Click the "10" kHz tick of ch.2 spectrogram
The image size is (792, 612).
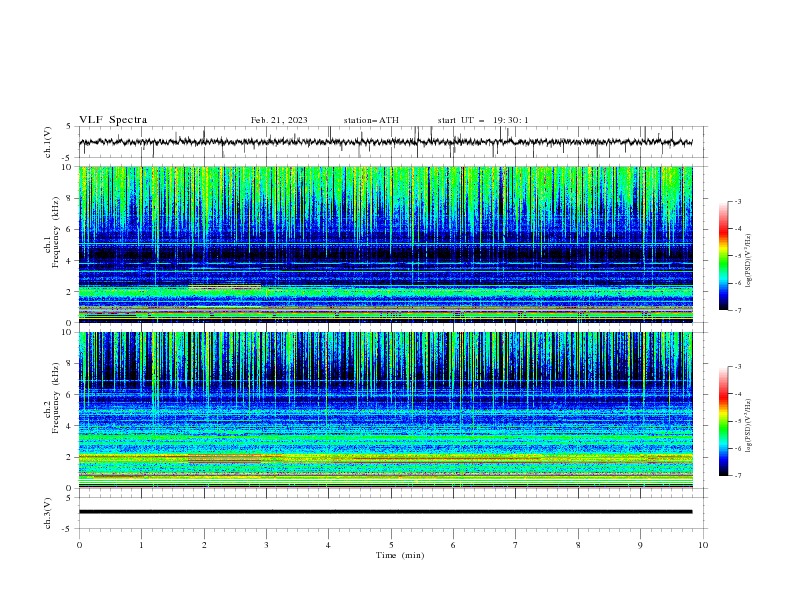coord(68,332)
